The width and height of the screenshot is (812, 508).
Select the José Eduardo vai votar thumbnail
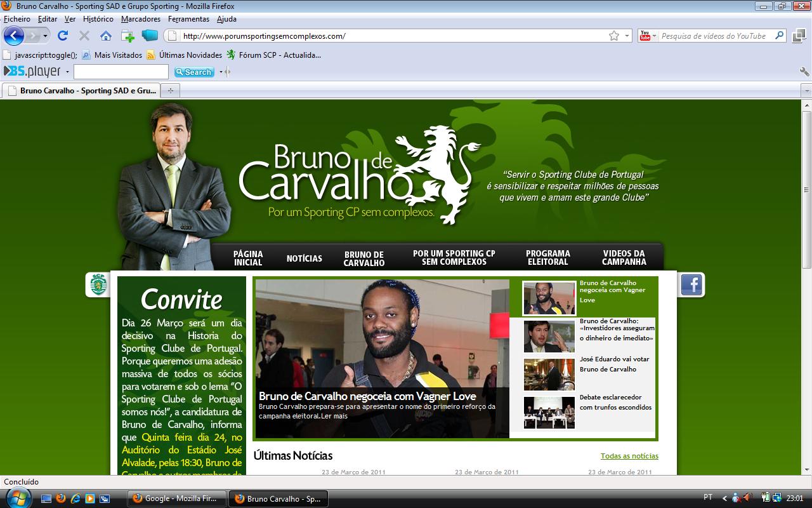pyautogui.click(x=549, y=375)
